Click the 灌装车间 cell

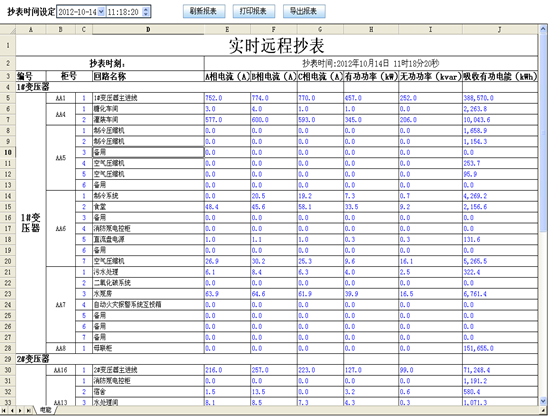(x=148, y=120)
